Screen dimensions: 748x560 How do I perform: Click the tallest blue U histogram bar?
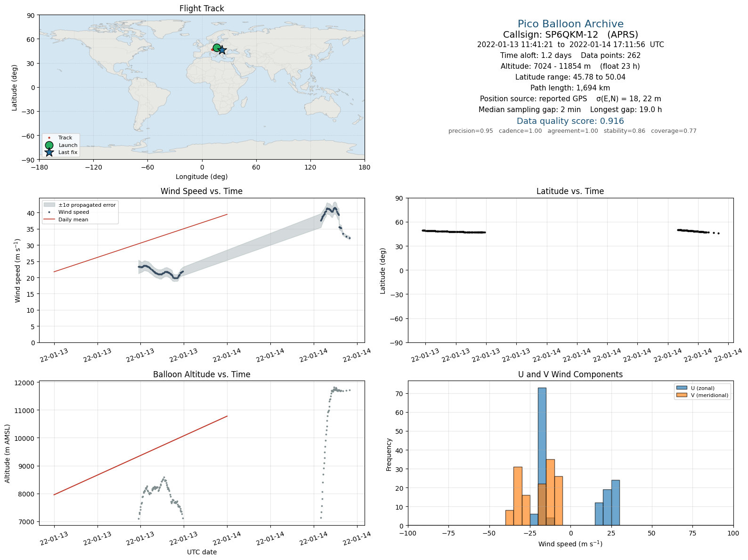pos(542,456)
